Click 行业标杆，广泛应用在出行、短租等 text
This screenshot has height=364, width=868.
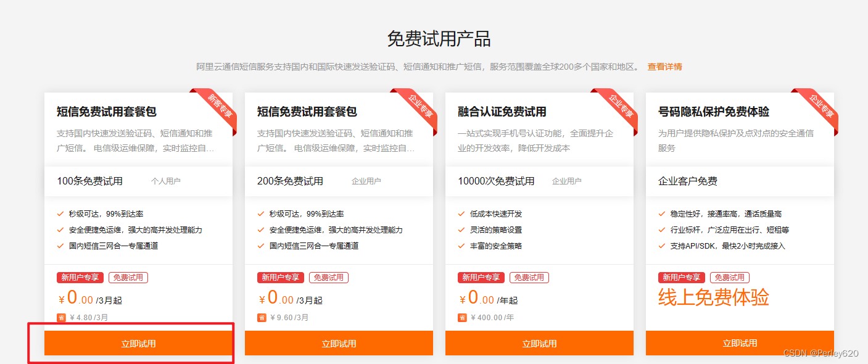[x=730, y=230]
